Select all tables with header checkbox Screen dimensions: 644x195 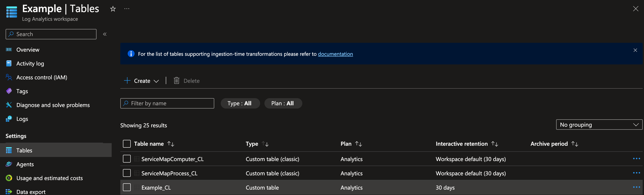[127, 144]
